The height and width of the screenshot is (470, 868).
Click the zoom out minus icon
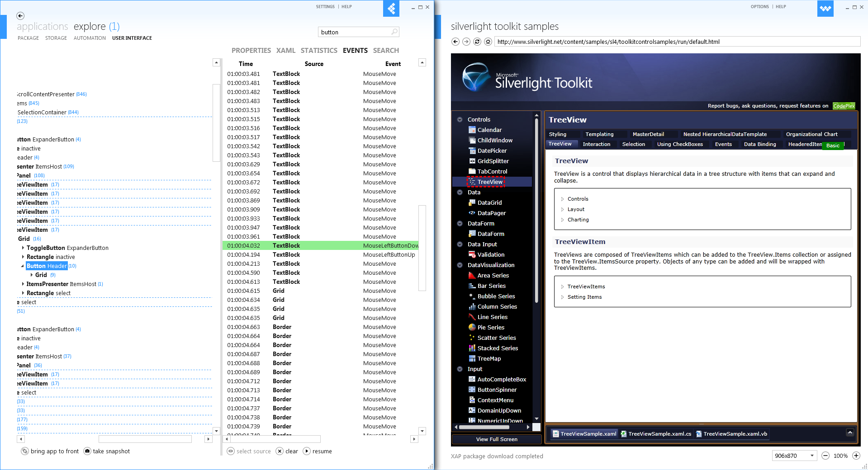(x=825, y=456)
